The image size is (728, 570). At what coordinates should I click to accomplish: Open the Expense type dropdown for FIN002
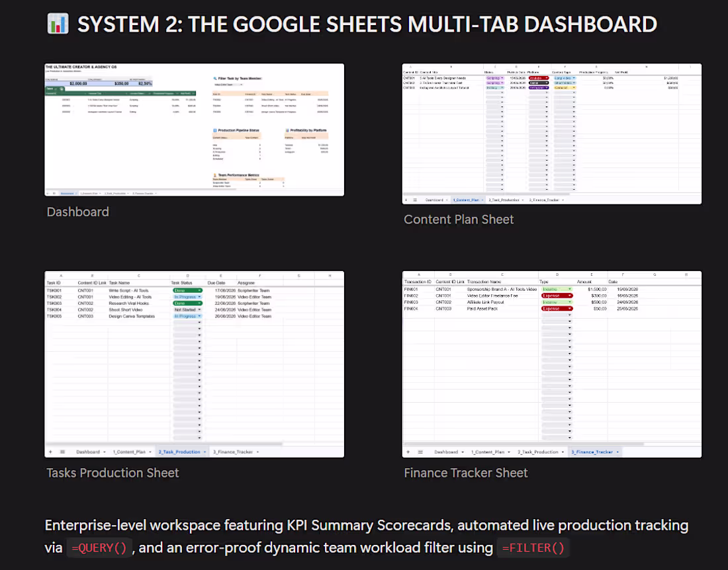pyautogui.click(x=557, y=296)
